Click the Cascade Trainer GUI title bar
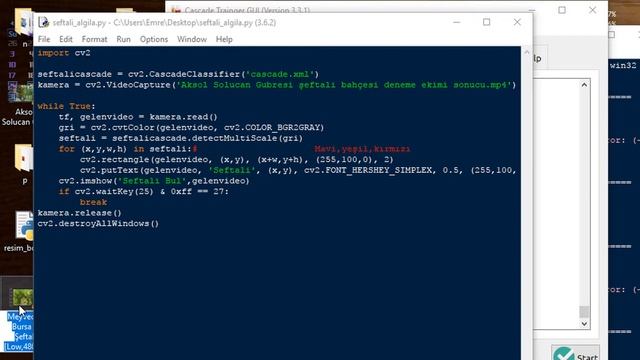This screenshot has height=360, width=640. pyautogui.click(x=347, y=8)
